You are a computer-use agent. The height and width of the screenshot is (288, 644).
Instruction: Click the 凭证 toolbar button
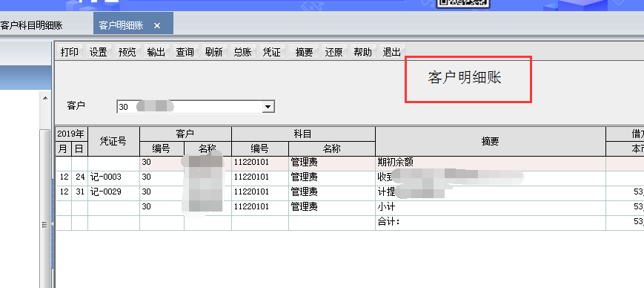coord(271,52)
